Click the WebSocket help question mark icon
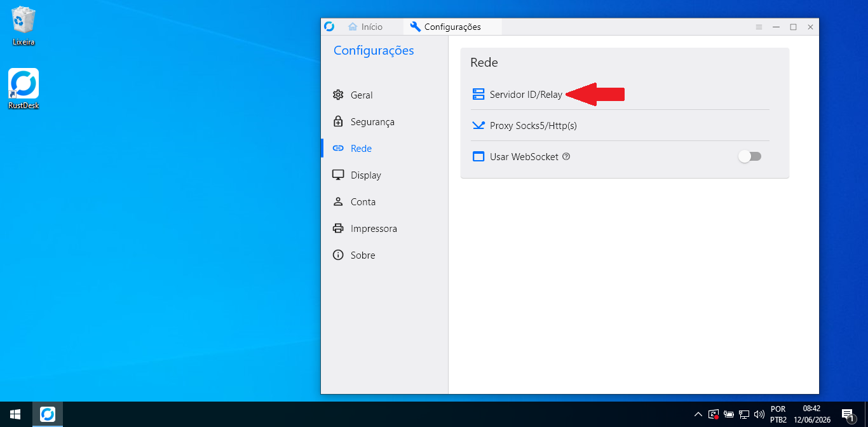Image resolution: width=868 pixels, height=427 pixels. pos(566,156)
